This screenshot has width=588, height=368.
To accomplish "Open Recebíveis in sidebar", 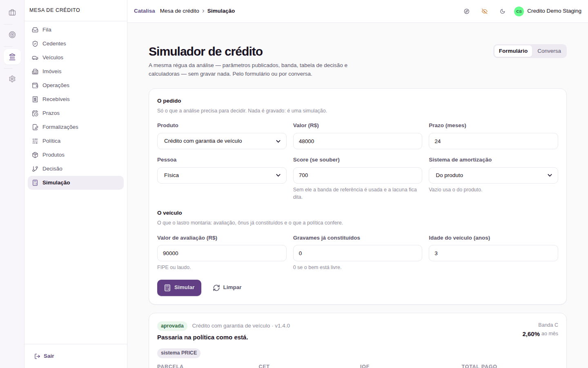I will pyautogui.click(x=76, y=99).
